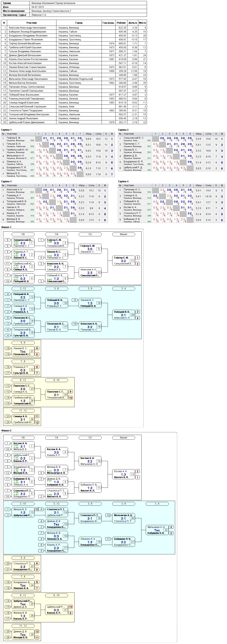
Task: Click the 1:3 score of Костюк–Хихлач final match
Action: pos(123,475)
